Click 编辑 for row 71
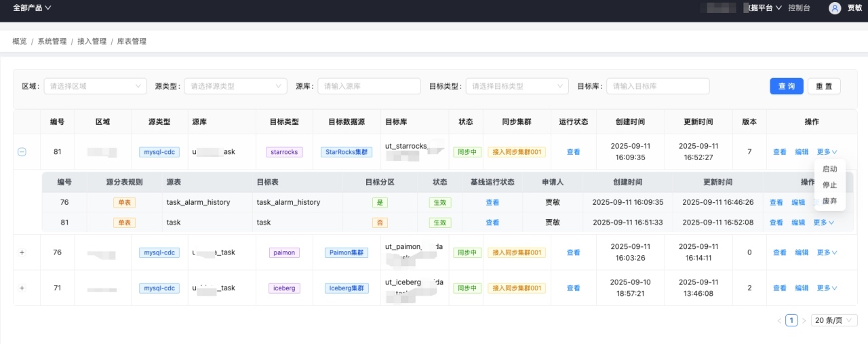The width and height of the screenshot is (868, 344). 801,288
